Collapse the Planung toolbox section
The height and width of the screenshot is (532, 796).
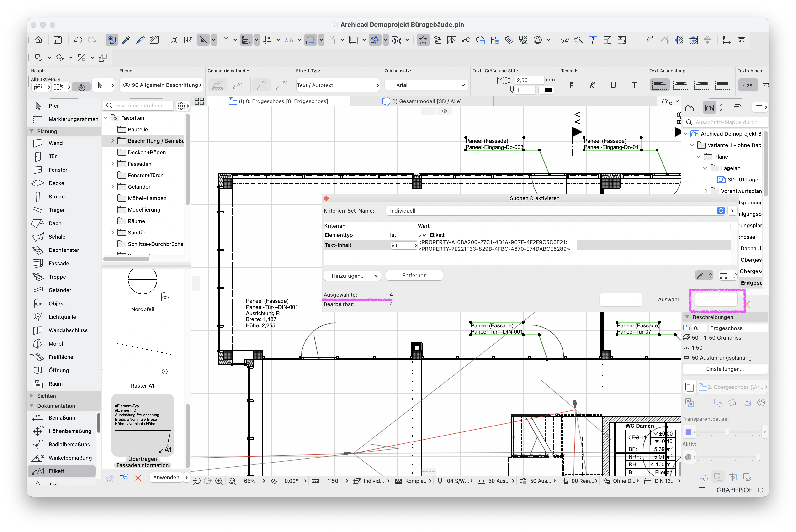tap(32, 131)
